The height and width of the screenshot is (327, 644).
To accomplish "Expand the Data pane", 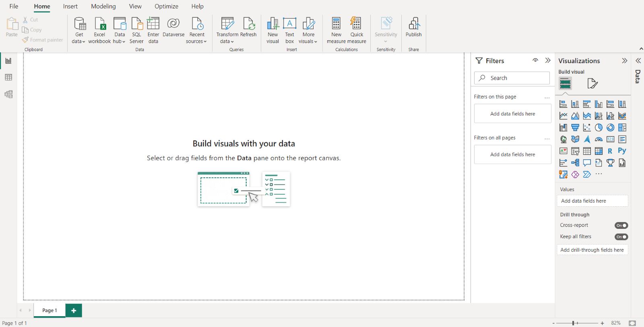I will pos(638,61).
